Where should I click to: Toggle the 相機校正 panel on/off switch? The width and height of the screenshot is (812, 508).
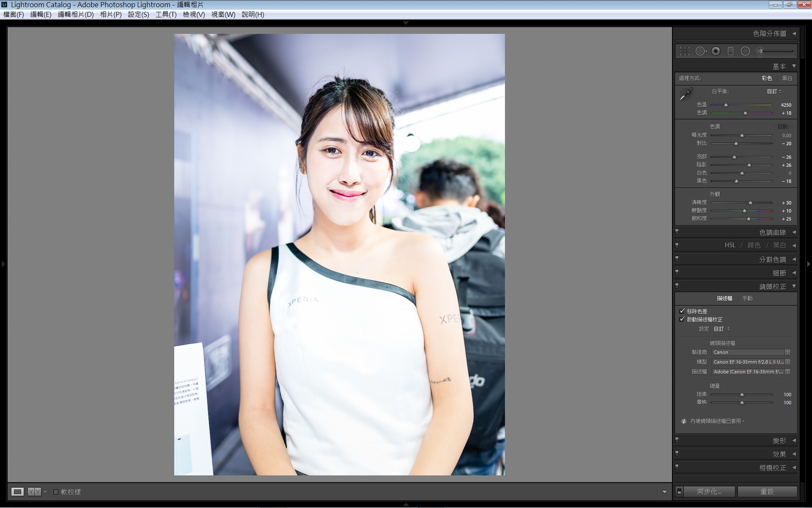677,467
